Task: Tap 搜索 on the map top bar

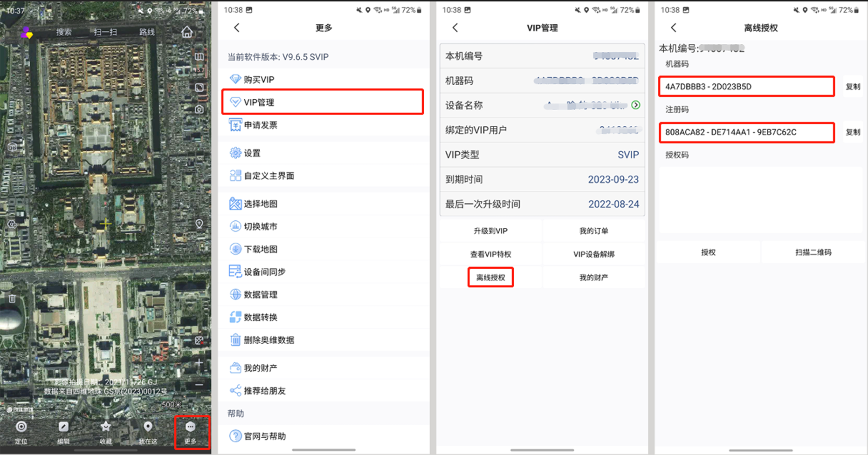Action: point(64,32)
